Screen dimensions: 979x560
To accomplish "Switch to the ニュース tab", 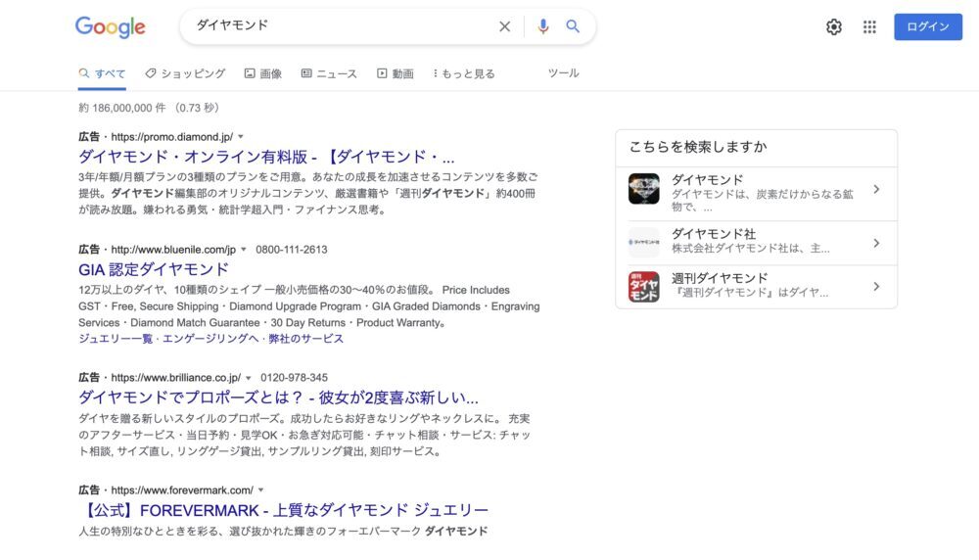I will coord(329,73).
